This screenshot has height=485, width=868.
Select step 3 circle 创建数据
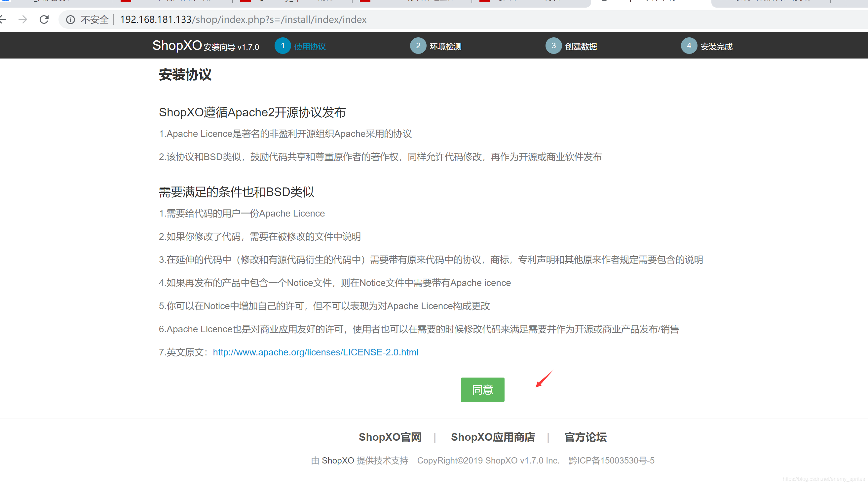pyautogui.click(x=553, y=46)
